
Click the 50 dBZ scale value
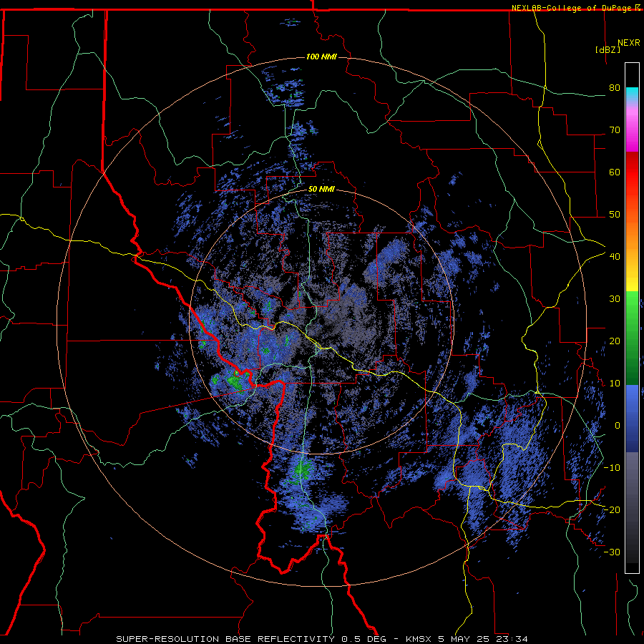click(x=615, y=215)
